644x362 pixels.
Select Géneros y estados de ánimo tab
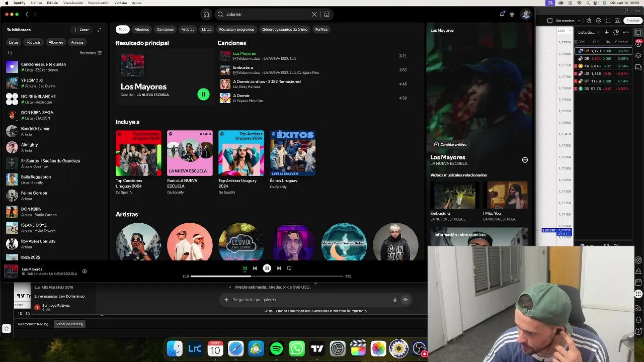click(x=285, y=29)
